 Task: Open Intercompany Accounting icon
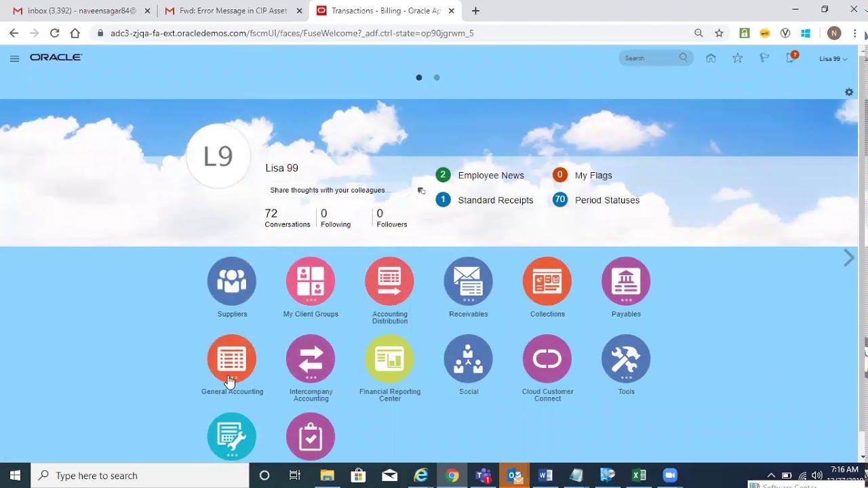click(x=311, y=359)
